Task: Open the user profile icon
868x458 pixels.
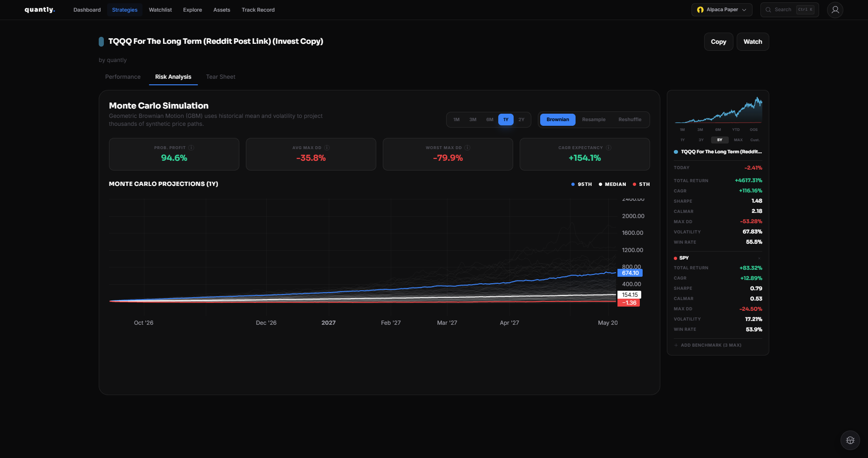Action: 835,10
